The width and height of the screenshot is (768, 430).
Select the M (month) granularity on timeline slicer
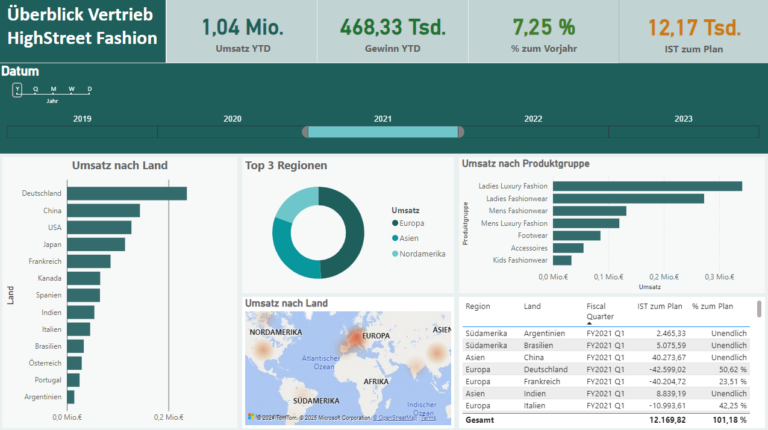pos(53,89)
